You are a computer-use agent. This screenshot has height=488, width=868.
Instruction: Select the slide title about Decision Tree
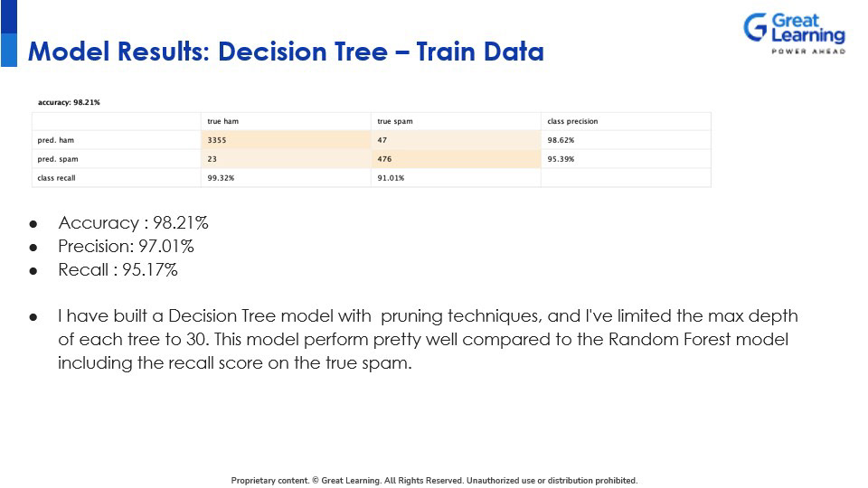[x=286, y=52]
